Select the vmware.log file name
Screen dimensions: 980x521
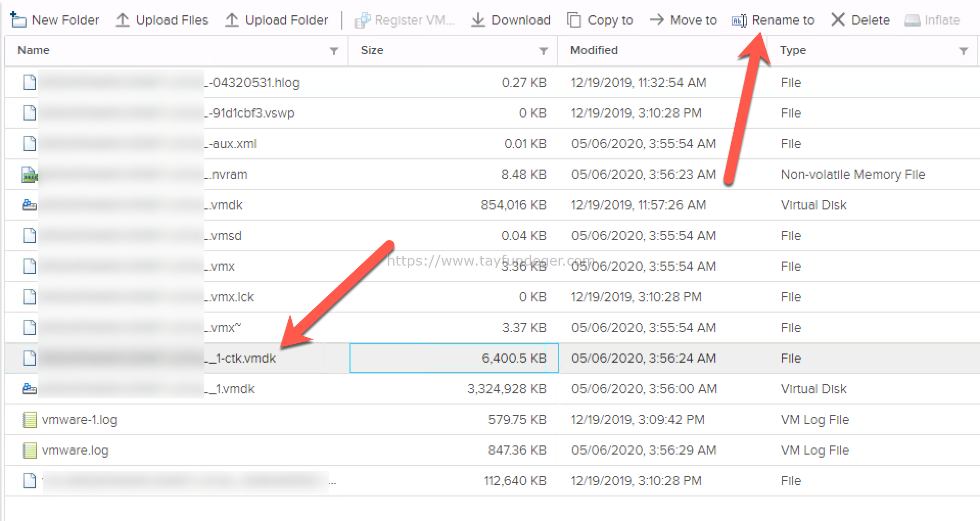[x=75, y=451]
